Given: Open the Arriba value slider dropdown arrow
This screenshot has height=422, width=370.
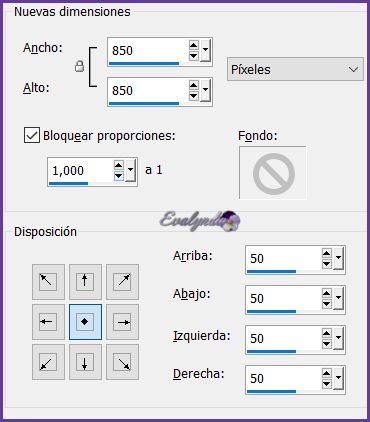Looking at the screenshot, I should [x=339, y=258].
